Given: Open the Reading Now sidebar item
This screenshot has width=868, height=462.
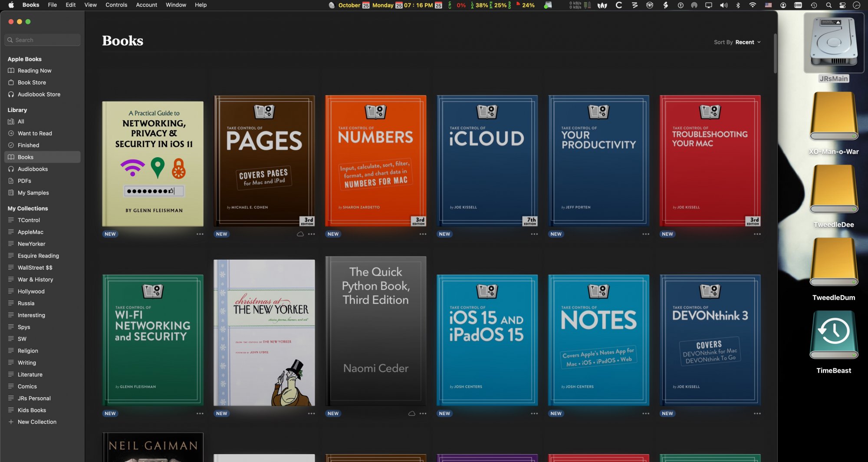Looking at the screenshot, I should [x=34, y=70].
